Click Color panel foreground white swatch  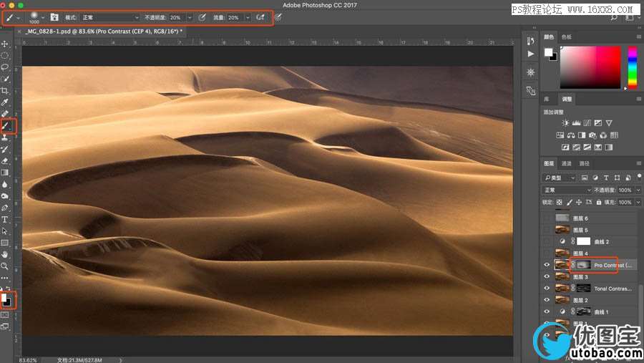(548, 52)
